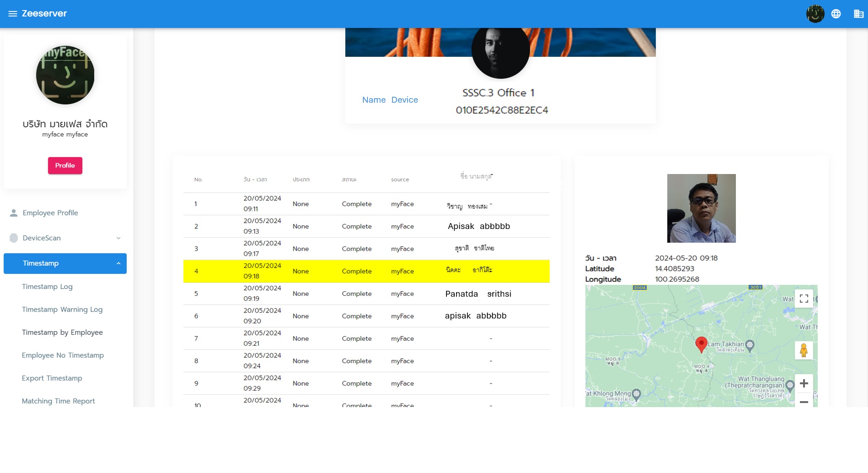Click the myFace avatar in top bar
This screenshot has height=473, width=868.
815,14
